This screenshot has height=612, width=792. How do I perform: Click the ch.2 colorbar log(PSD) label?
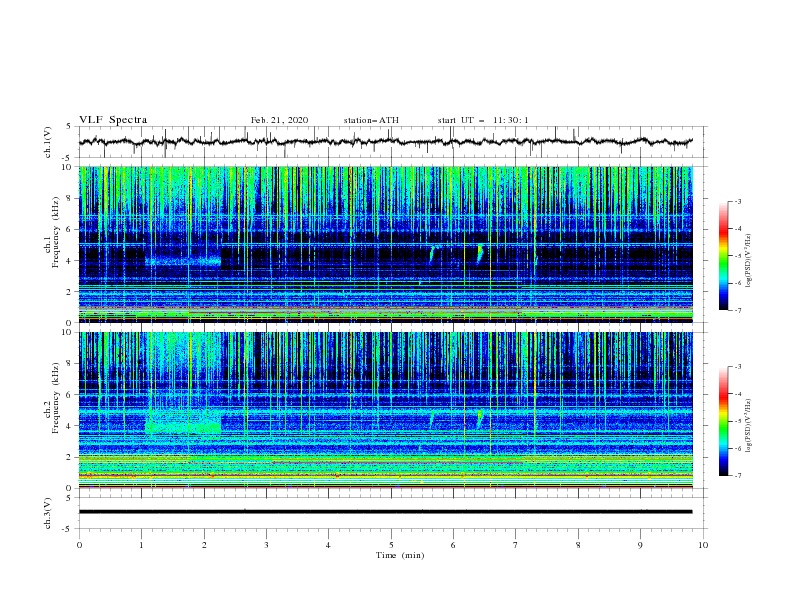click(x=748, y=425)
